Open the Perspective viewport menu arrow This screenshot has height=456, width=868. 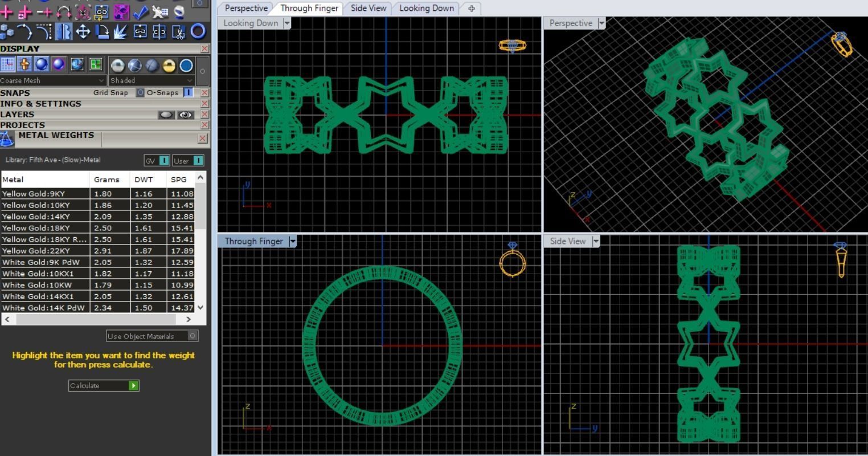[x=601, y=23]
